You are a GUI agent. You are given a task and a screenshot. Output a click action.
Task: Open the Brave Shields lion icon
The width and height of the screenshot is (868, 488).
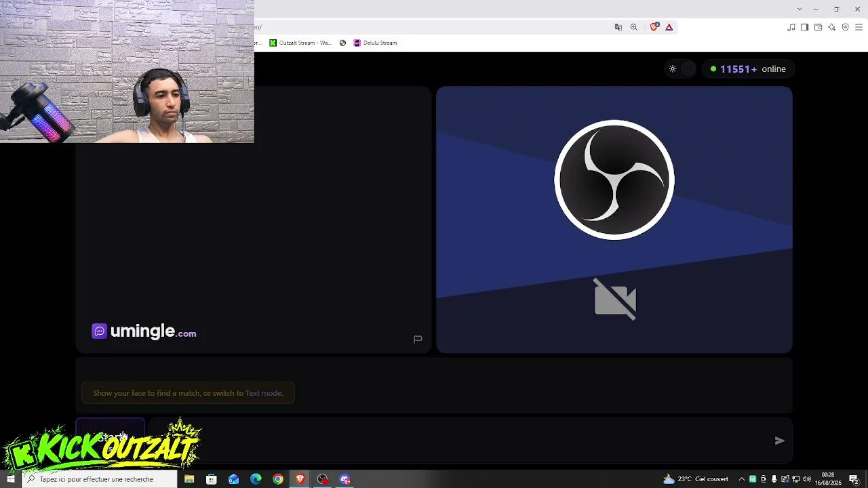pyautogui.click(x=654, y=27)
